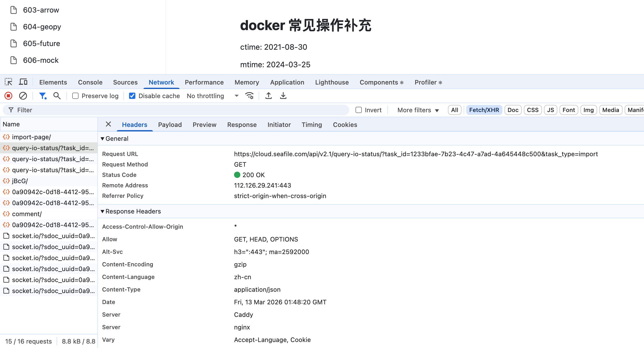The width and height of the screenshot is (644, 348).
Task: Open the No throttling dropdown
Action: click(x=213, y=96)
